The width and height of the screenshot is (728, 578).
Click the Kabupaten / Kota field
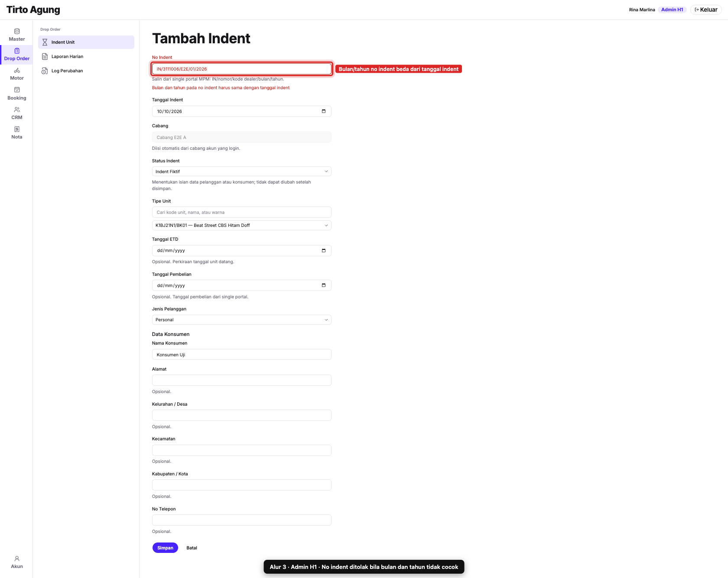(x=242, y=485)
